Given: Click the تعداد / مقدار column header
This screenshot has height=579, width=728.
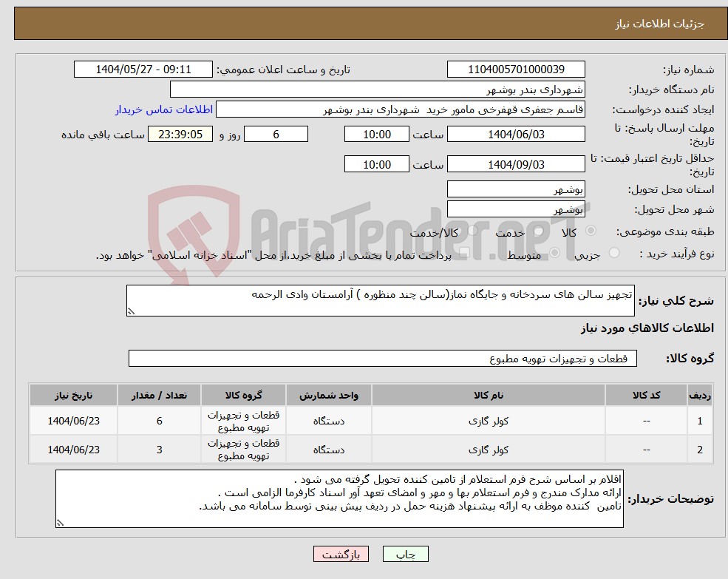Looking at the screenshot, I should (x=159, y=395).
